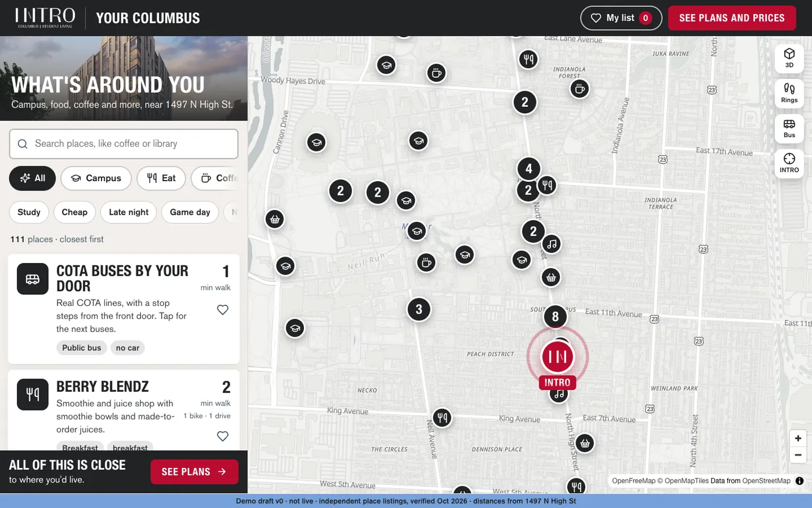Click the SEE PLANS arrow button

click(194, 472)
